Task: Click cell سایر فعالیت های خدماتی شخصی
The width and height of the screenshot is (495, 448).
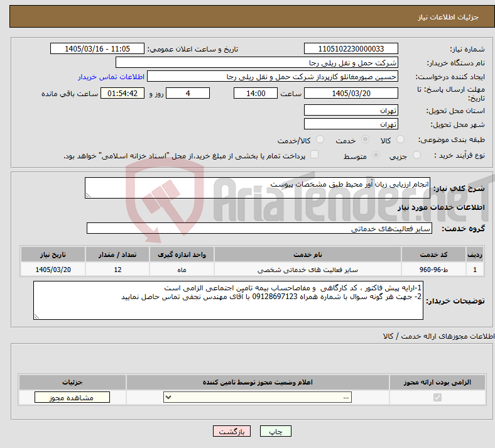Action: [x=307, y=270]
